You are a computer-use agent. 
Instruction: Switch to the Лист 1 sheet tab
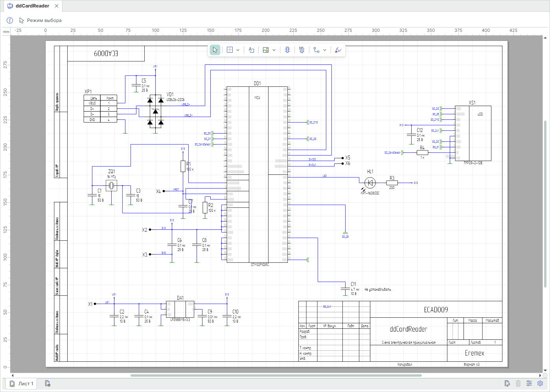pyautogui.click(x=22, y=384)
